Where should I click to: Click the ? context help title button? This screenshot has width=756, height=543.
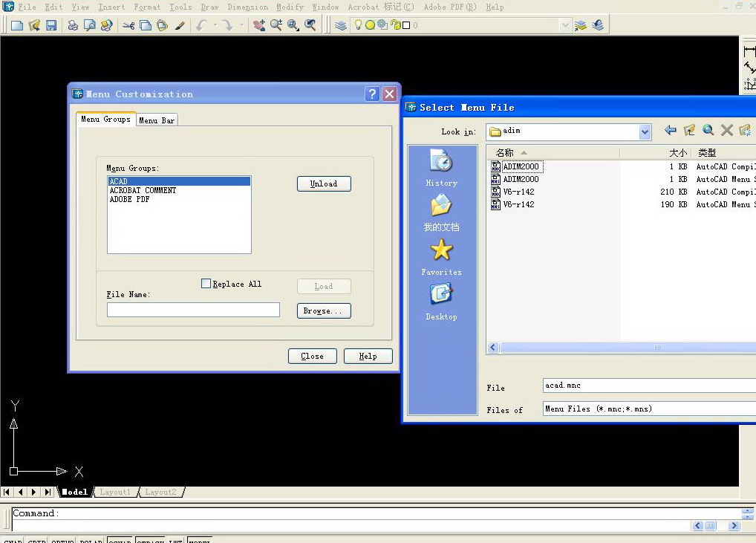click(x=372, y=94)
